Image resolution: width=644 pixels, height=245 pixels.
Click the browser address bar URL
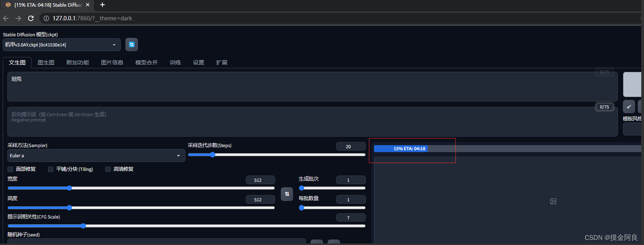92,18
